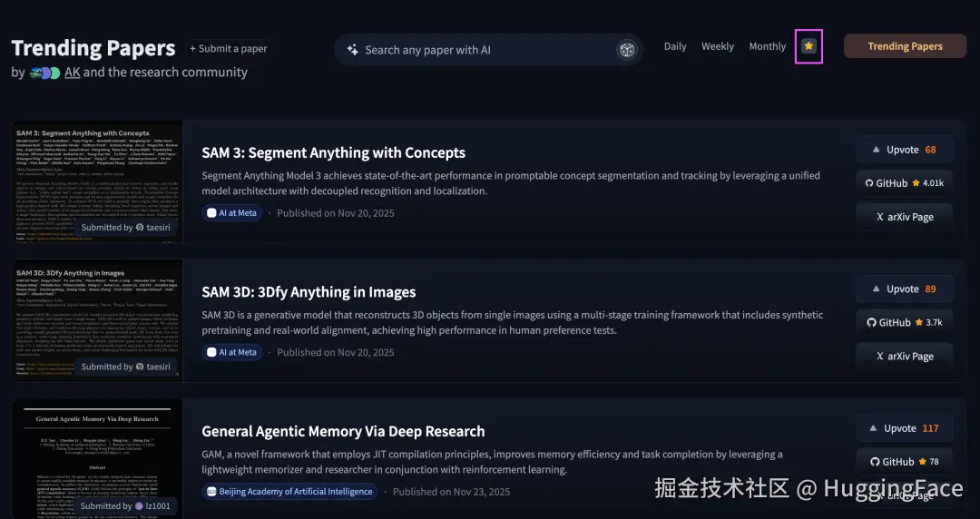Click the X icon on SAM 3 arXiv button
This screenshot has width=980, height=519.
(879, 217)
